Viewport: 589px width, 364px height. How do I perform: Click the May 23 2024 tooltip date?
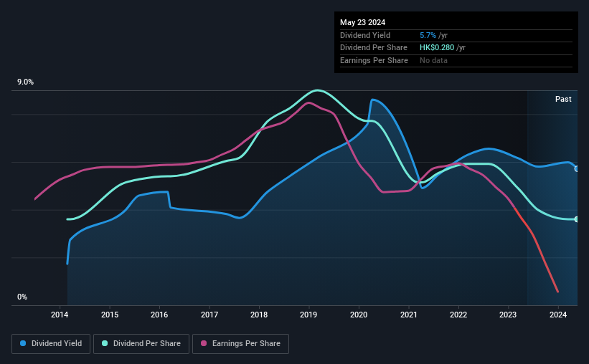(362, 22)
